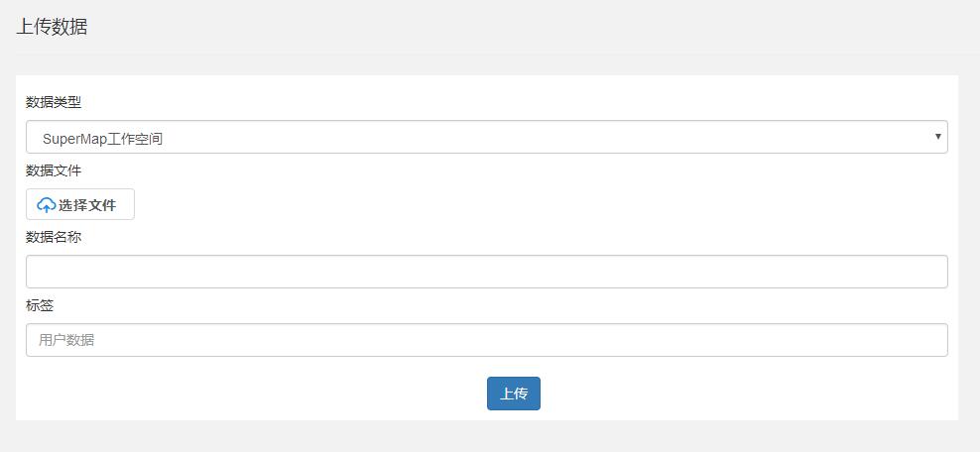
Task: Click the 选择文件 text beside the cloud
Action: pyautogui.click(x=87, y=205)
